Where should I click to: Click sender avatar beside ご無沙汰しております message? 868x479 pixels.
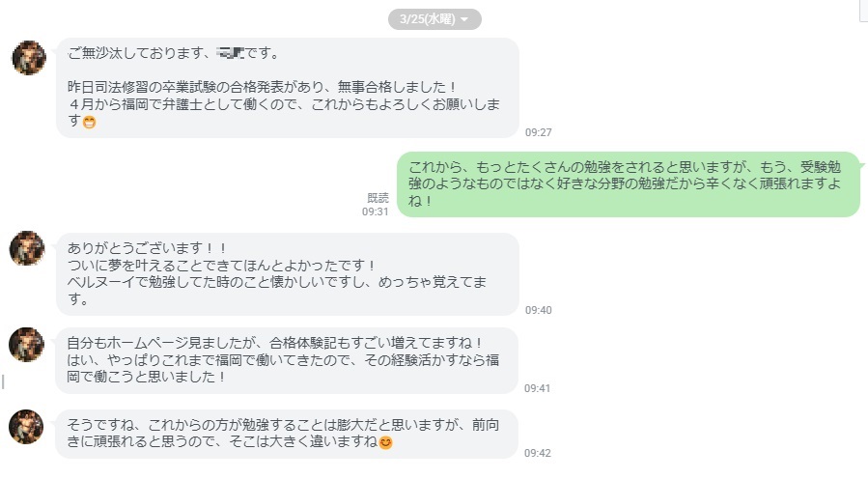click(x=28, y=58)
